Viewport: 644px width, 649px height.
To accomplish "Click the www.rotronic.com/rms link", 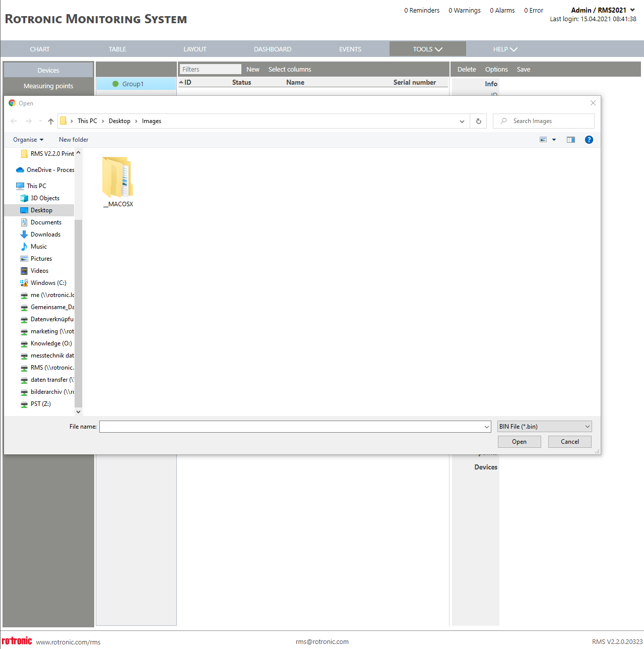I will click(68, 642).
